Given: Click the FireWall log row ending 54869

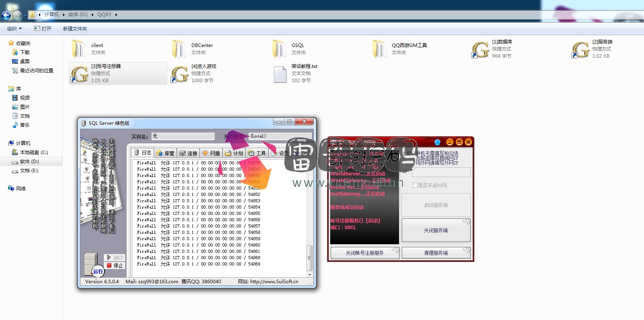Looking at the screenshot, I should [198, 264].
